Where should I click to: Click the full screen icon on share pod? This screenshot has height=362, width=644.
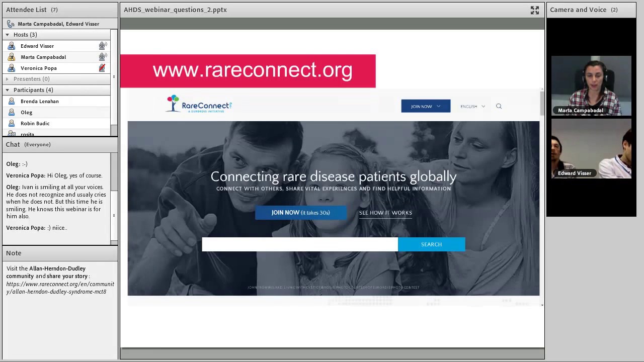[534, 10]
